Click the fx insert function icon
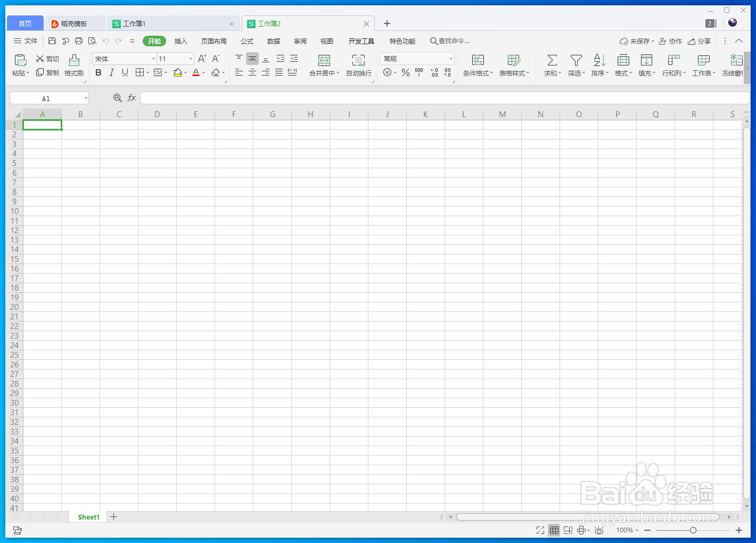The image size is (756, 543). click(x=132, y=98)
